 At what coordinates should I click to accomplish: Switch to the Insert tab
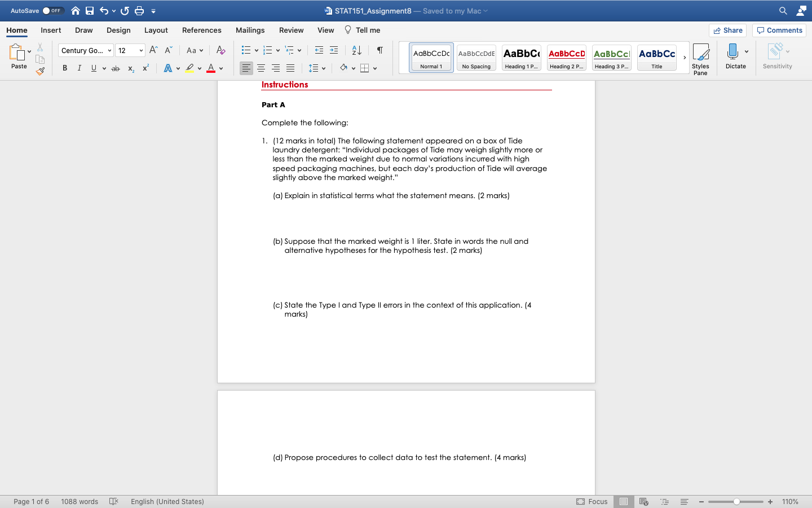pyautogui.click(x=51, y=30)
